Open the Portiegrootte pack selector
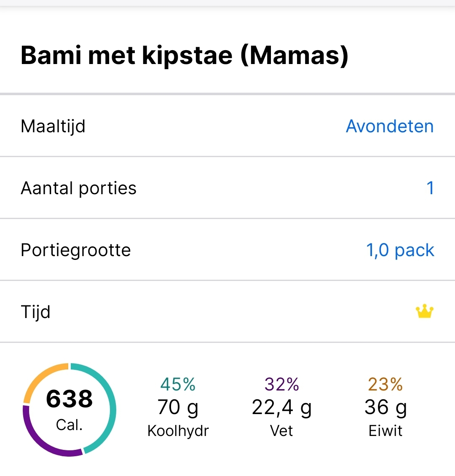Viewport: 455px width, 476px height. point(400,250)
